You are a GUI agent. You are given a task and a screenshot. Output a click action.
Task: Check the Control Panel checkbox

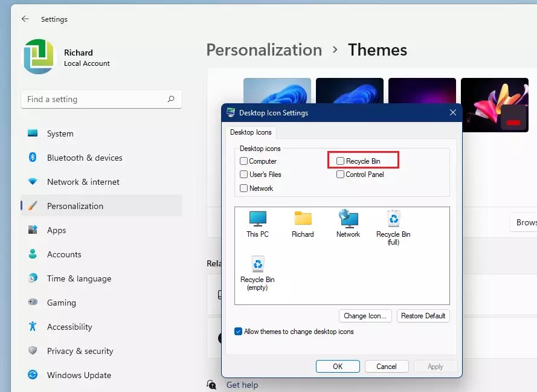pyautogui.click(x=340, y=174)
